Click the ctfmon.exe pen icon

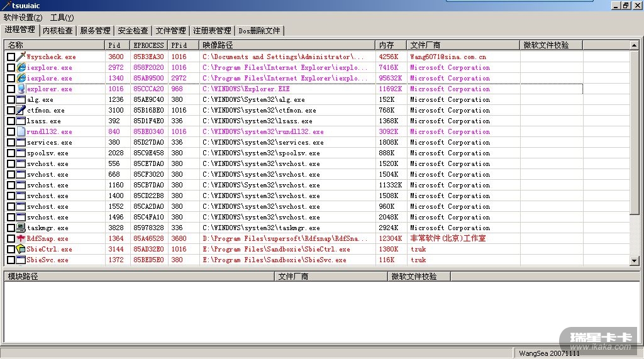tap(21, 109)
